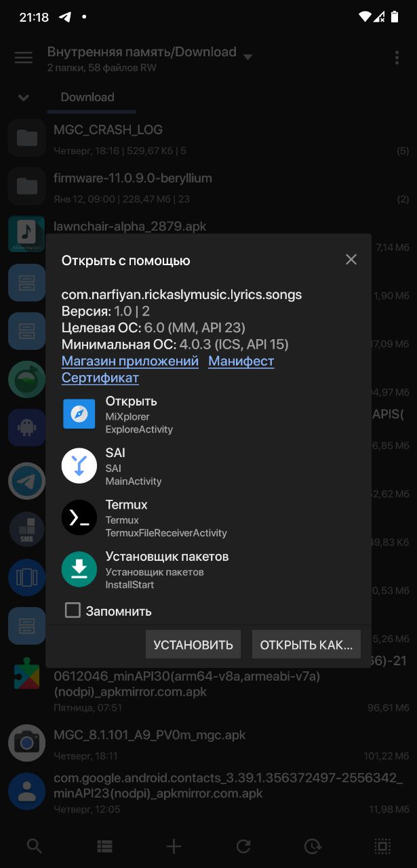The image size is (417, 868).
Task: Close the Открыть с помощью dialog
Action: [351, 259]
